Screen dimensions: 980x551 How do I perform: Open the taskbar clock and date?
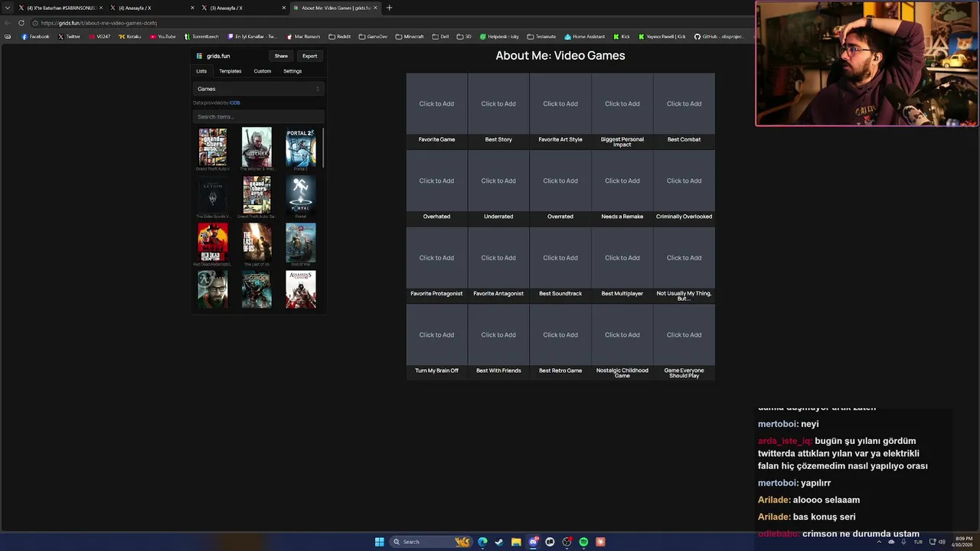pyautogui.click(x=962, y=542)
